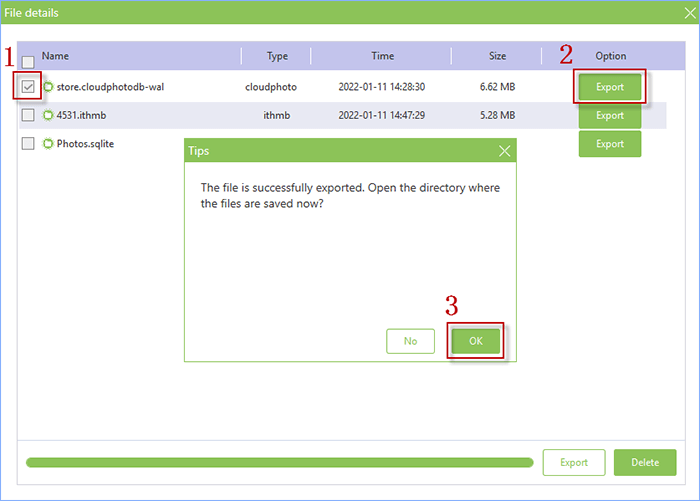Viewport: 700px width, 501px height.
Task: Toggle the select-all checkbox in the header
Action: [x=28, y=62]
